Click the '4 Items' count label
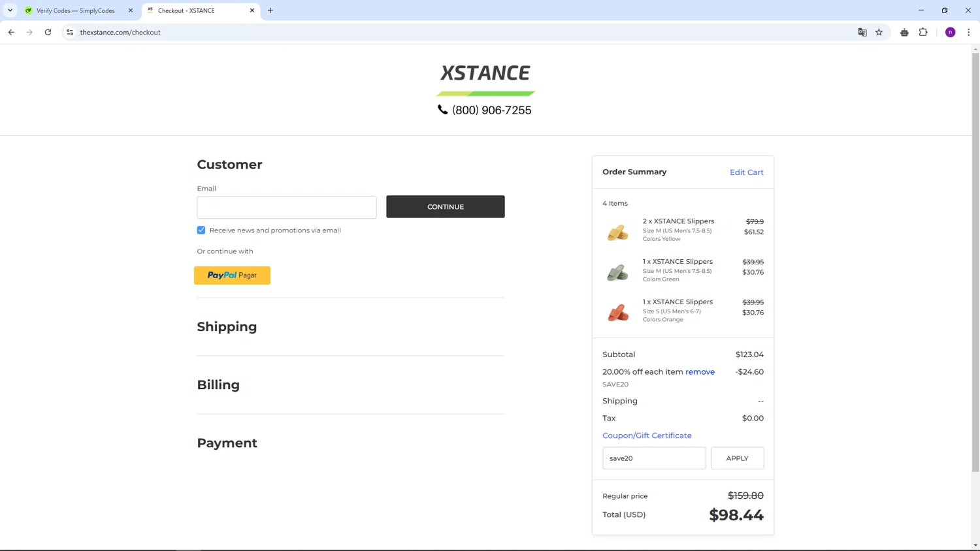 pyautogui.click(x=615, y=203)
